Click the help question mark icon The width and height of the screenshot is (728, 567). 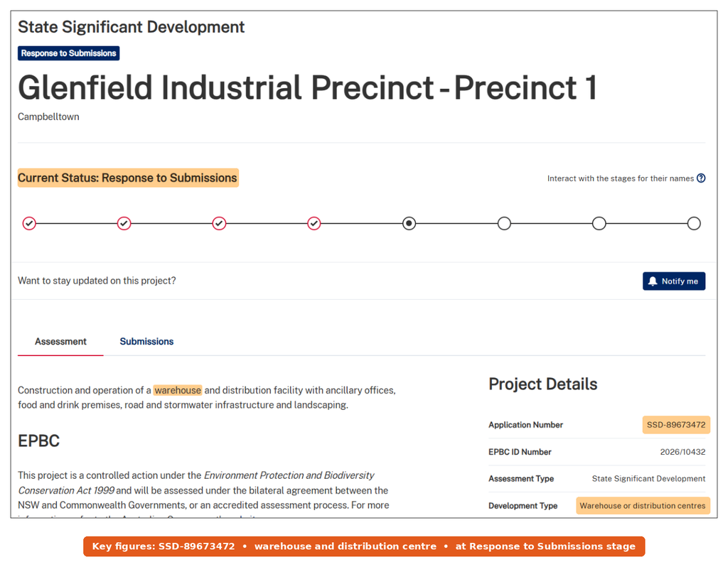click(x=701, y=178)
